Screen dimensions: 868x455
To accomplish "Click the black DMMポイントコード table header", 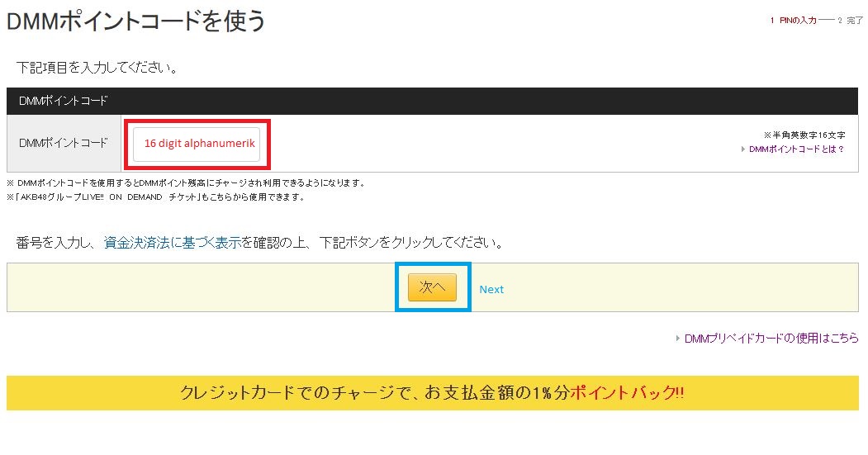I will pos(432,101).
